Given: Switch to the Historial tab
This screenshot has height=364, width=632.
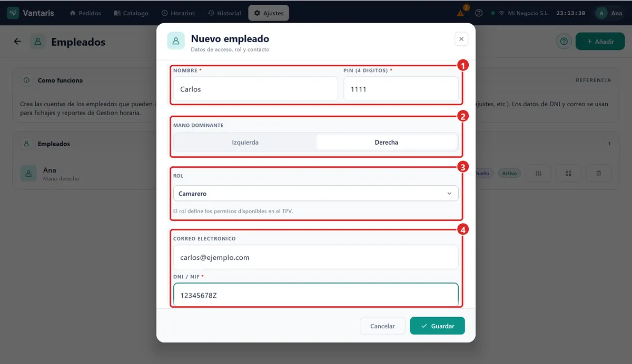Looking at the screenshot, I should 224,13.
